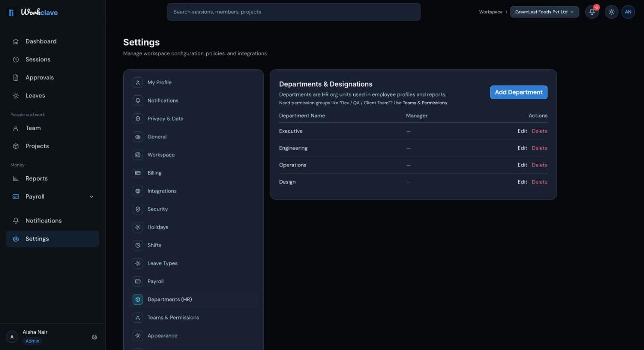Delete the Engineering department
This screenshot has height=350, width=644.
[x=539, y=148]
